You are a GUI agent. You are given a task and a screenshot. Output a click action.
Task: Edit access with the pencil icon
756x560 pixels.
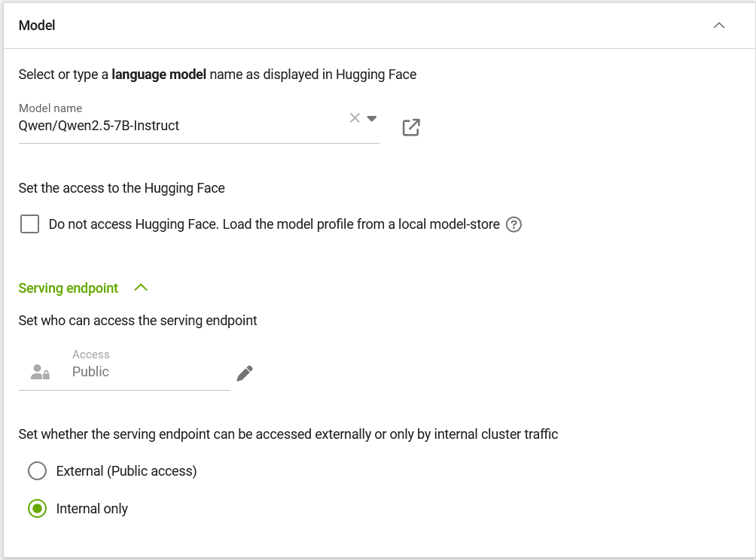point(245,373)
